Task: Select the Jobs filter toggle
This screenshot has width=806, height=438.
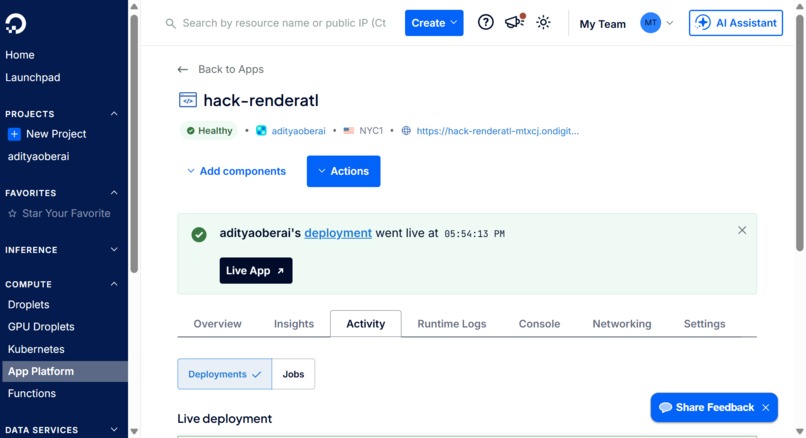Action: coord(293,374)
